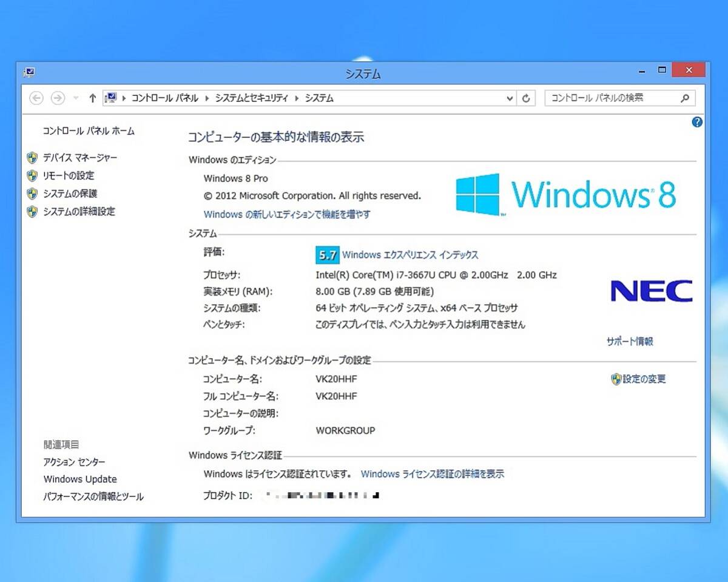Screen dimensions: 728x582
Task: Click the © 2012 Microsoft Corporation text
Action: 312,196
